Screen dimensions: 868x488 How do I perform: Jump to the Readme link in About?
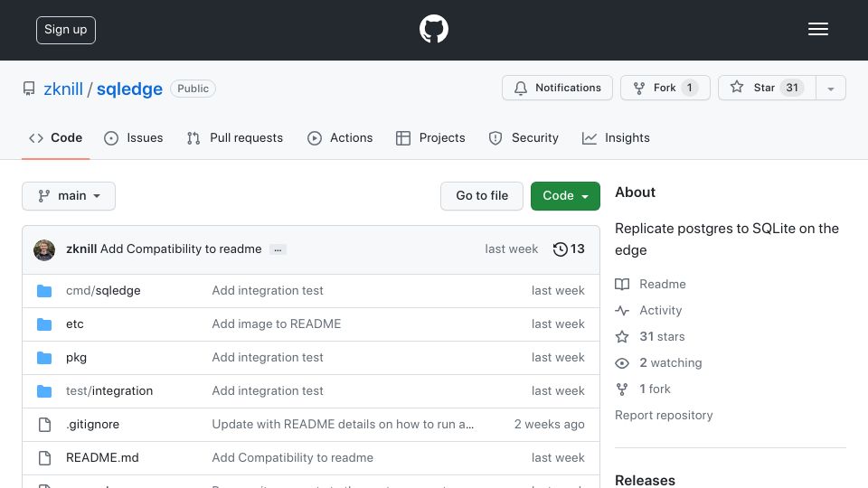(663, 285)
